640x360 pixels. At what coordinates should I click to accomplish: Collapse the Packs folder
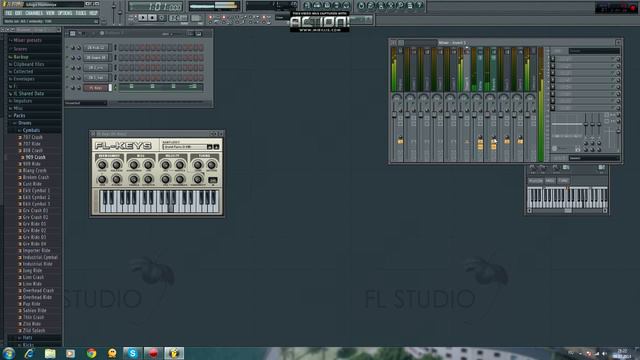19,116
